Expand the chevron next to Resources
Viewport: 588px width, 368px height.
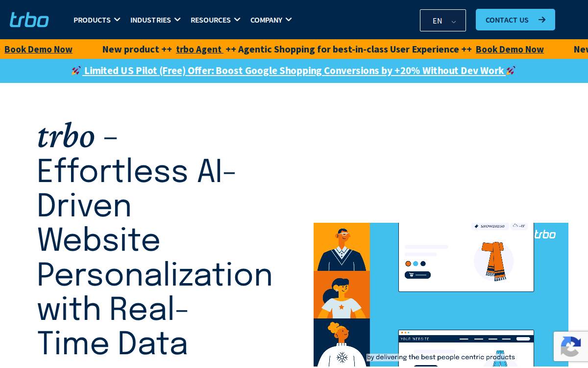point(237,20)
